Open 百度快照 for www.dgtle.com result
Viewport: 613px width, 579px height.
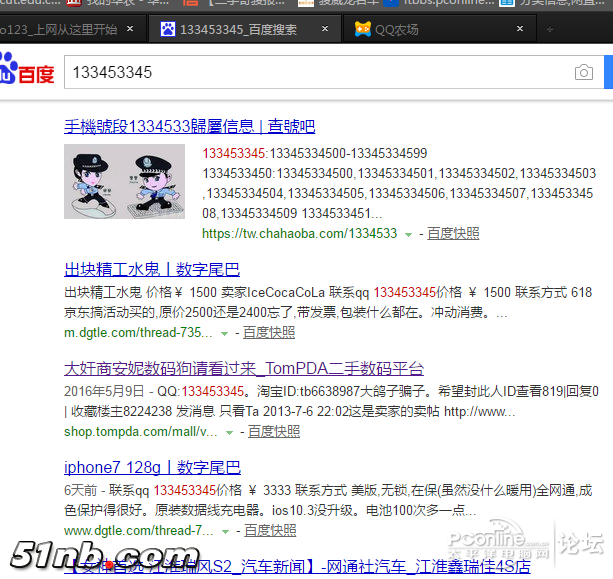click(x=270, y=530)
